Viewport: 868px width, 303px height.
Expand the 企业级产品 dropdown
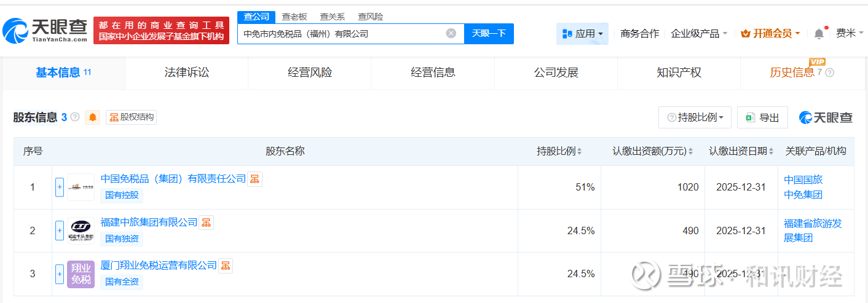(699, 34)
